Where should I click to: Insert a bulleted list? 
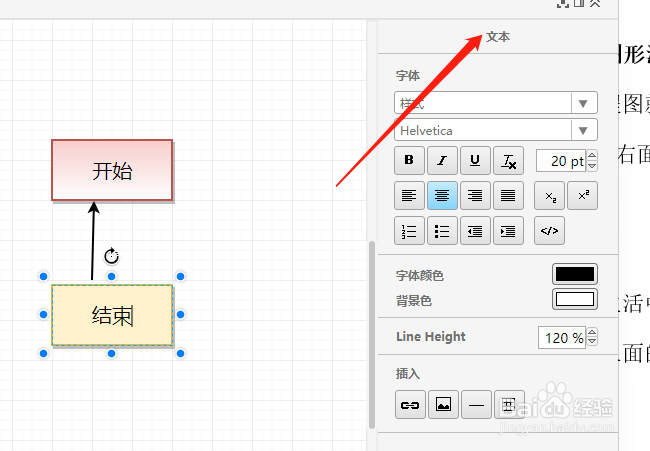[x=442, y=230]
